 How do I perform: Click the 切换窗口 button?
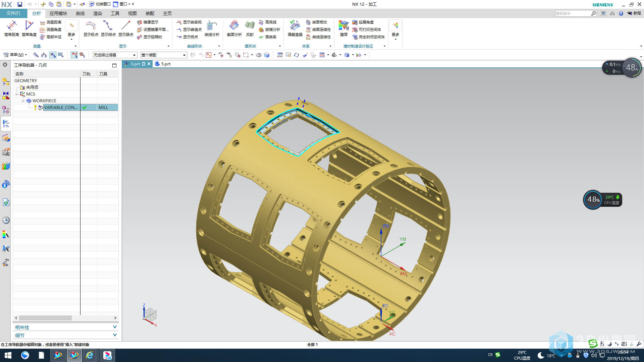coord(100,4)
